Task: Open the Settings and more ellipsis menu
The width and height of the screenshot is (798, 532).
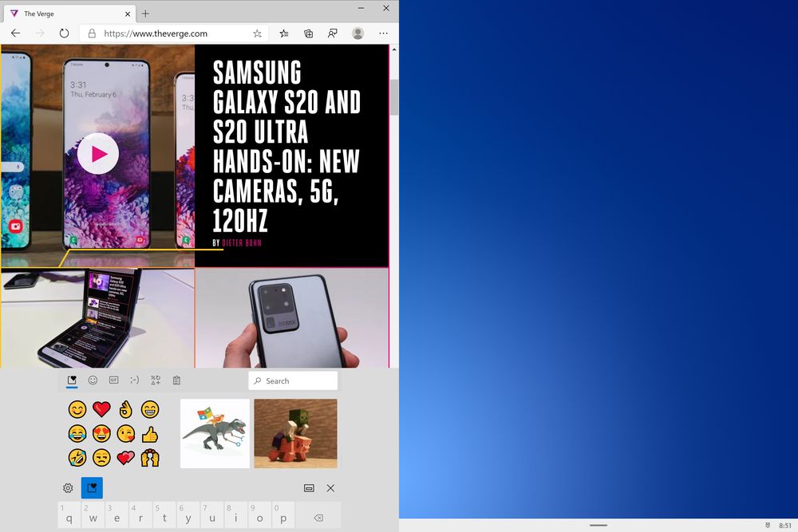Action: 383,33
